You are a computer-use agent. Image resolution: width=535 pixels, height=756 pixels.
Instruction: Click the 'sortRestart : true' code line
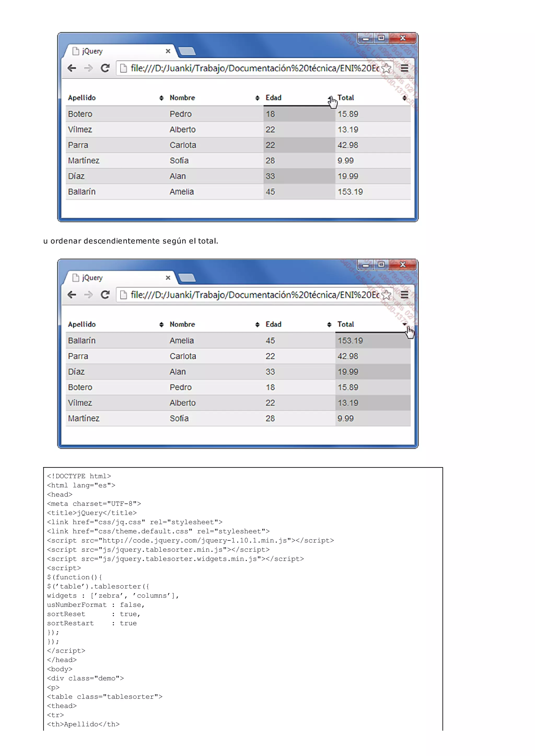(x=92, y=623)
